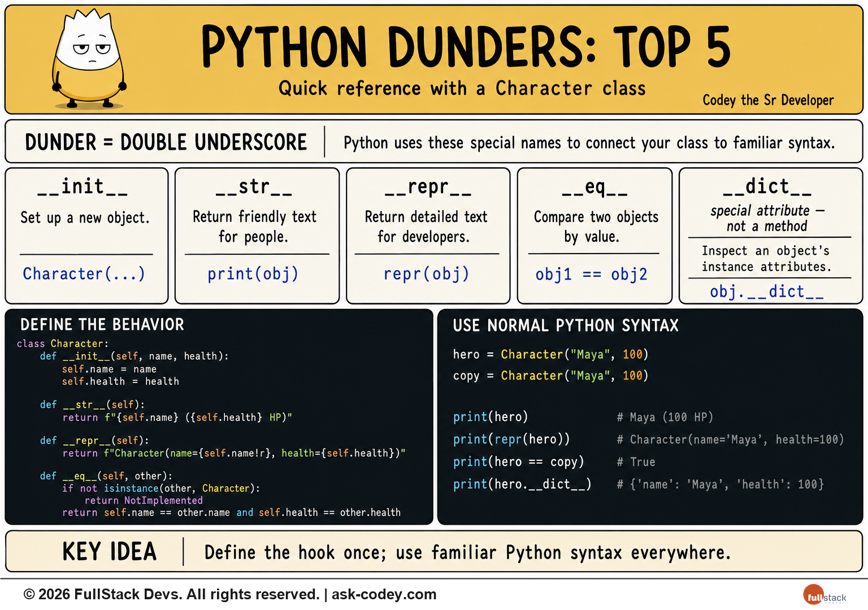The image size is (868, 610).
Task: Click the 'print(obj)' example in the __str__ card
Action: (253, 274)
